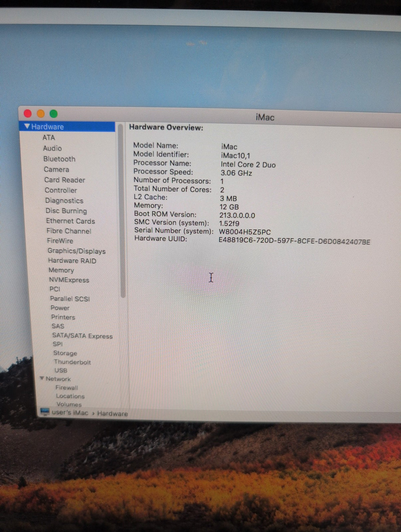The height and width of the screenshot is (532, 401).
Task: Click the Total Number of Cores label
Action: 173,189
